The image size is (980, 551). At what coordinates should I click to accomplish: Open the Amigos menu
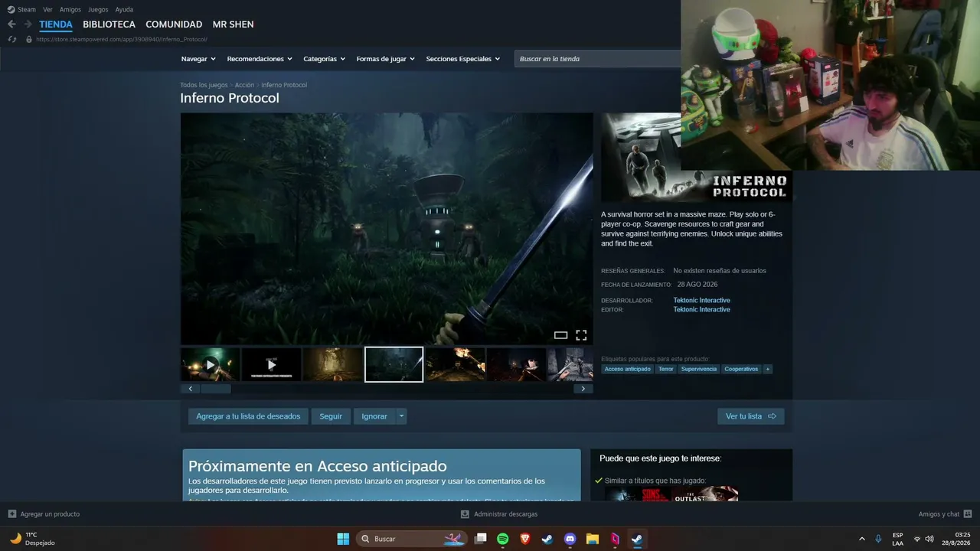(x=70, y=9)
